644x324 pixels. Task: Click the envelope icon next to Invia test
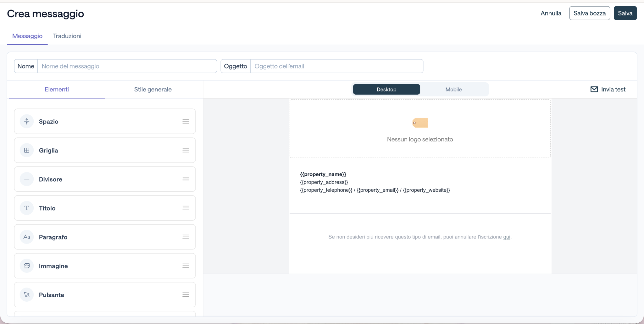pos(594,89)
